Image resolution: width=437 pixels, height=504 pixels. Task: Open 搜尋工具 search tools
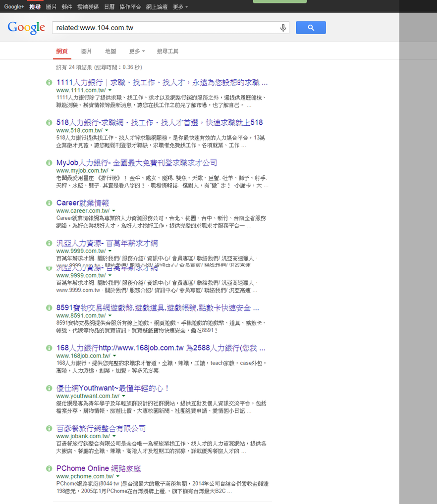pyautogui.click(x=167, y=51)
